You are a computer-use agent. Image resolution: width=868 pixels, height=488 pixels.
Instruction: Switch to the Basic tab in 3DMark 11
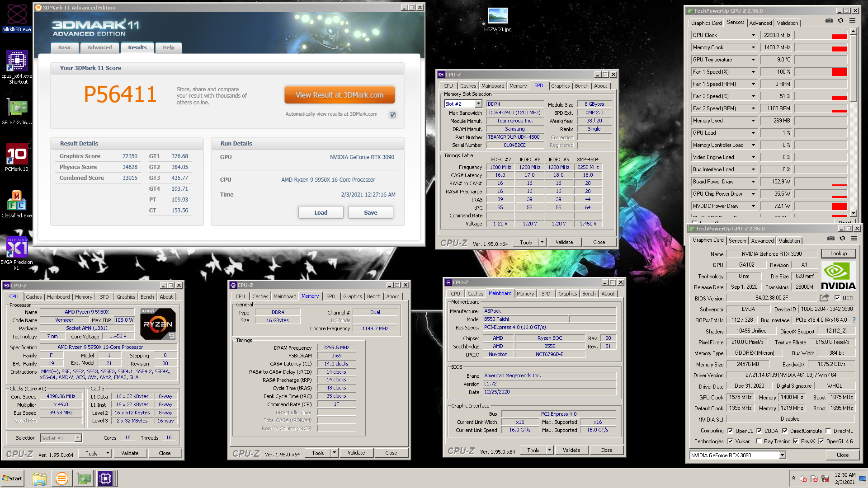[x=65, y=47]
